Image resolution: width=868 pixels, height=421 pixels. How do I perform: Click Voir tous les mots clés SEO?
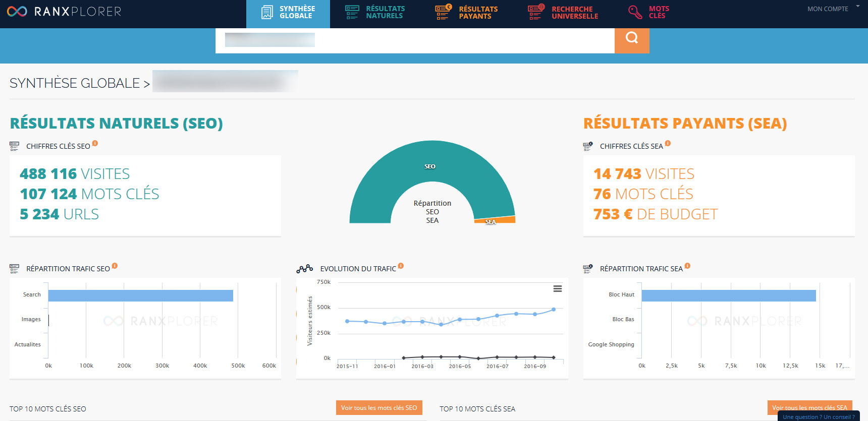point(379,408)
